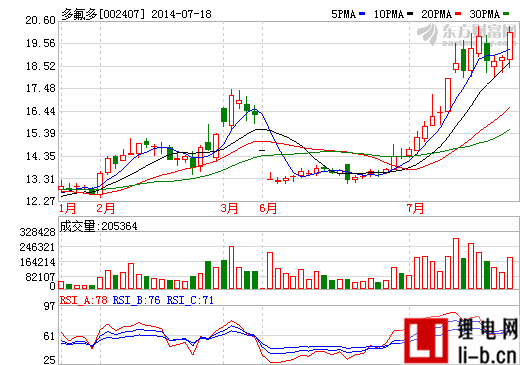Viewport: 520px width, 365px height.
Task: Click the 成交量:205364 volume label
Action: tap(98, 226)
